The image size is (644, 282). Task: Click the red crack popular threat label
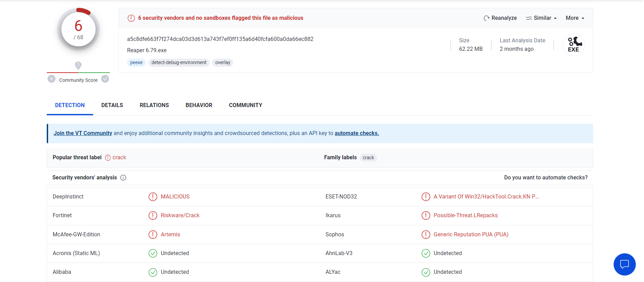tap(119, 158)
